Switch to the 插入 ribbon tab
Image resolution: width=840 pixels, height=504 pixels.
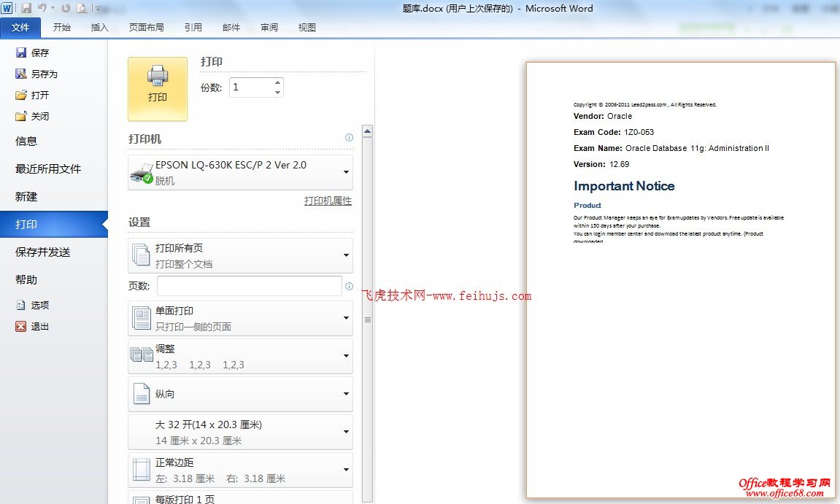click(100, 27)
